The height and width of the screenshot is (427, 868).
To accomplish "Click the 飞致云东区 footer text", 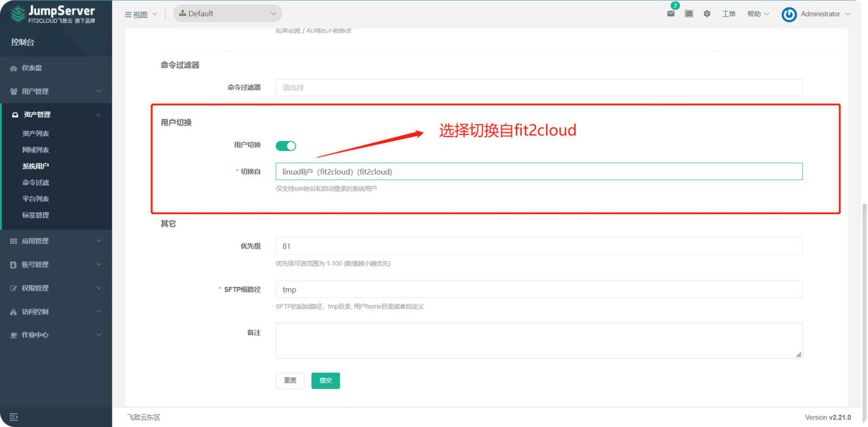I will tap(143, 417).
